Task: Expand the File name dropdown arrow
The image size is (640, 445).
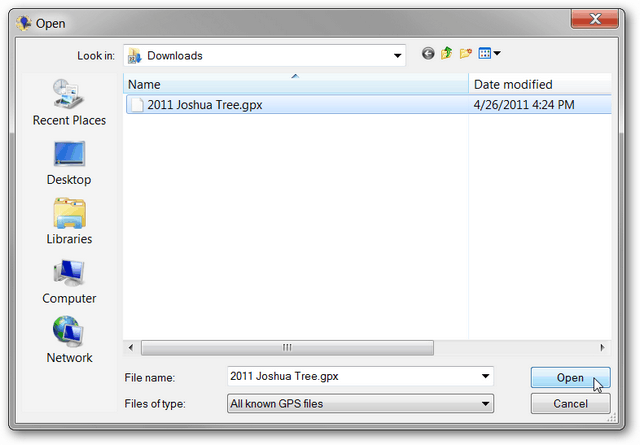Action: 485,376
